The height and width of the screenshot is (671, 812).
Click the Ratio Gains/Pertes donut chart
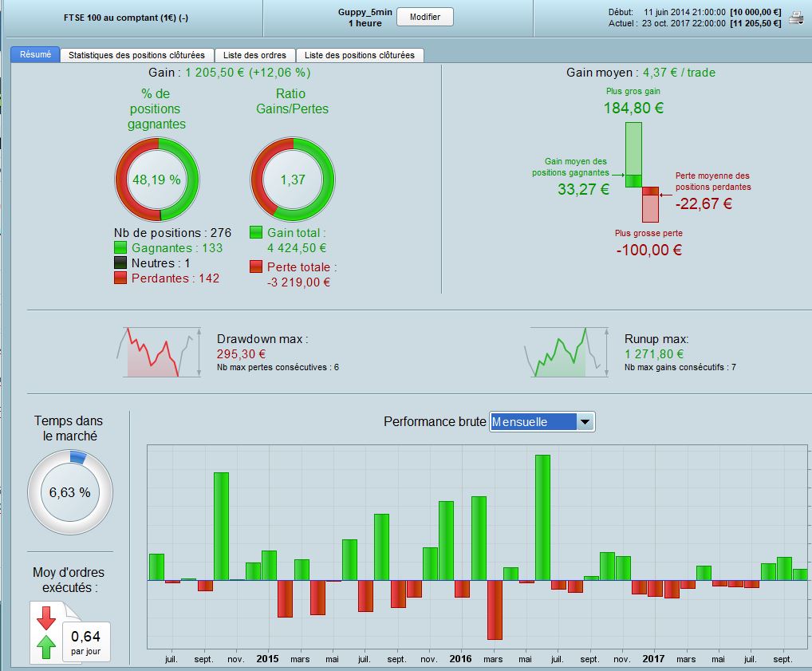pos(293,180)
